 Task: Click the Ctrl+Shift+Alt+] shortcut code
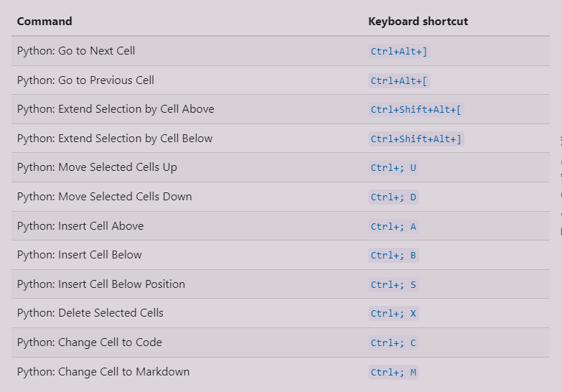pyautogui.click(x=416, y=139)
